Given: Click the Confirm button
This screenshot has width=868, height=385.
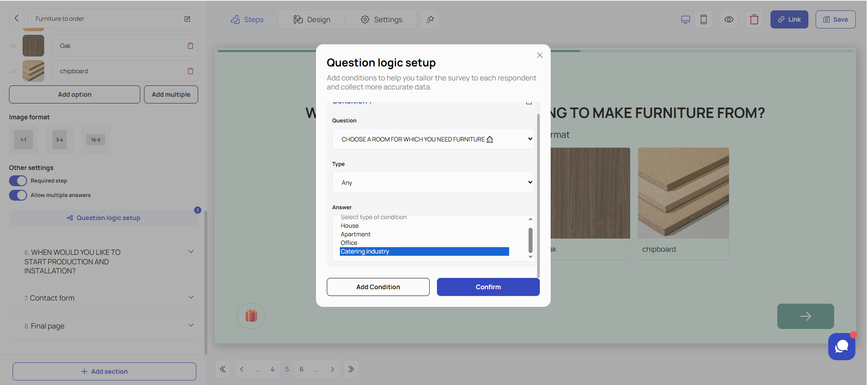Looking at the screenshot, I should click(488, 287).
